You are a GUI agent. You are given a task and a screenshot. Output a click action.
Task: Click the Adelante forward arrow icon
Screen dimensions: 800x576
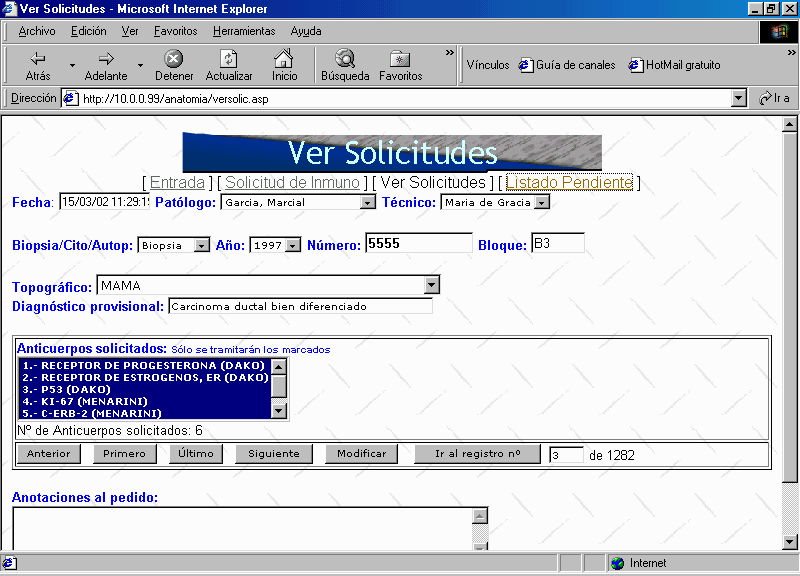106,59
